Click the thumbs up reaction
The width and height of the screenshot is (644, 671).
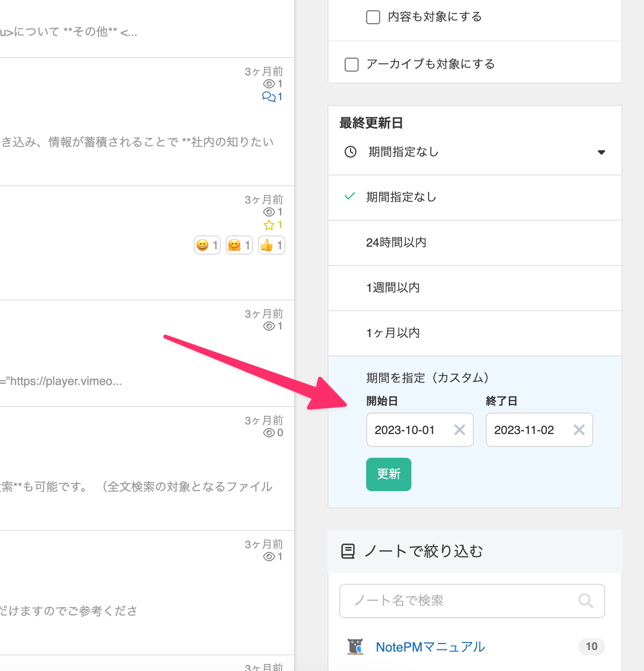[x=271, y=246]
